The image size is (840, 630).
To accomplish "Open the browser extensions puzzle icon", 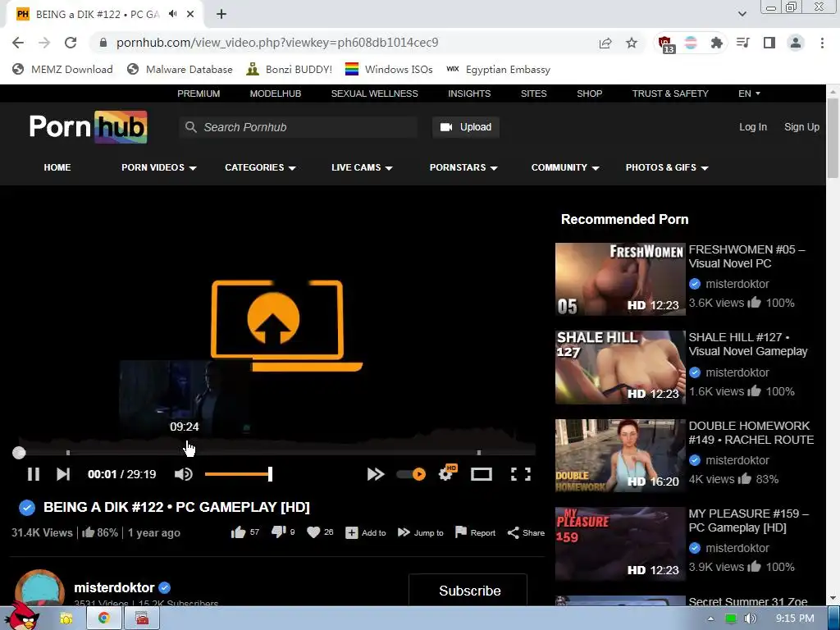I will 716,43.
